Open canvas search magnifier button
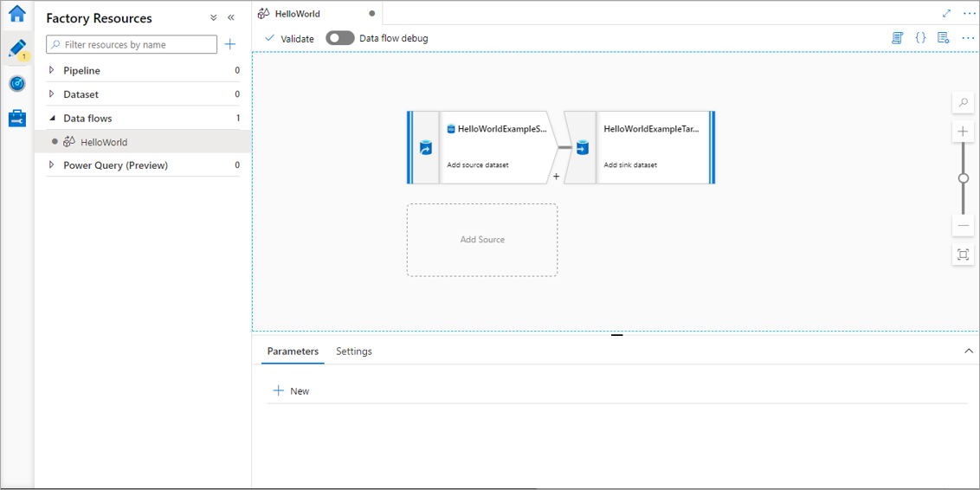980x490 pixels. tap(964, 102)
